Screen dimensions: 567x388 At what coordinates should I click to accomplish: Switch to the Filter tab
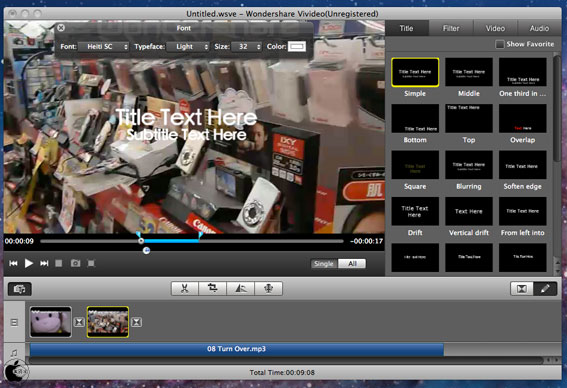(x=451, y=28)
